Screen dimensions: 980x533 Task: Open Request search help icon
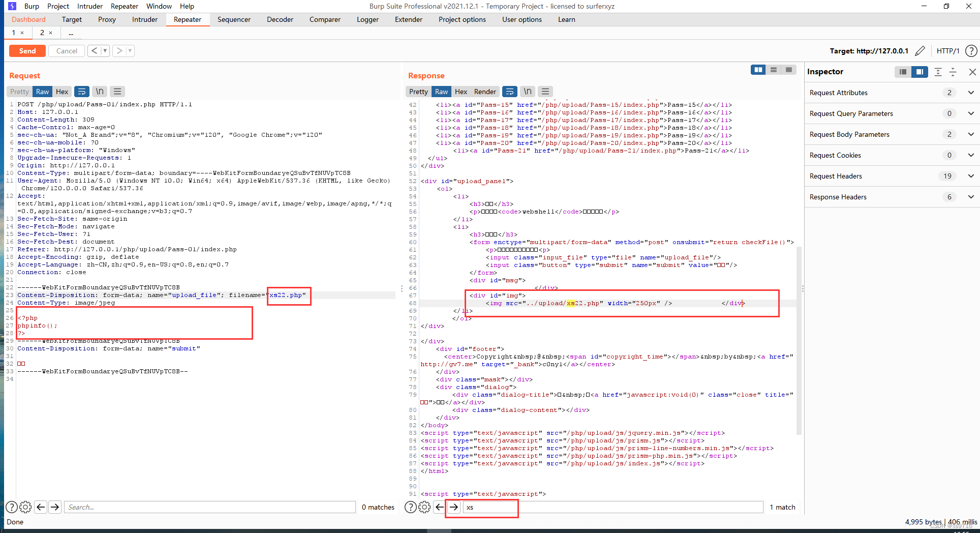click(x=11, y=507)
